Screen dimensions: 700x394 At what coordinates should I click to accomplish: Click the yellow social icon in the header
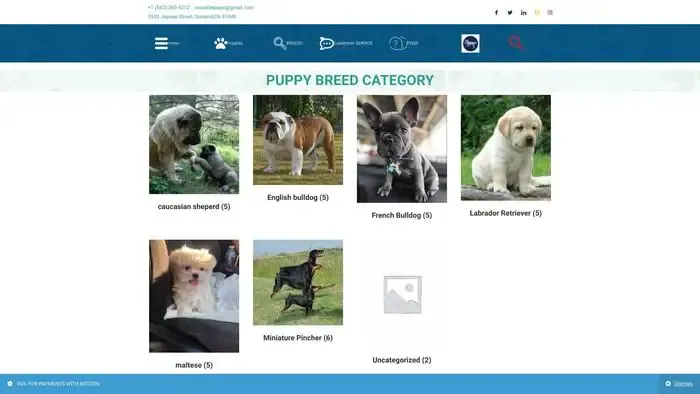point(537,12)
